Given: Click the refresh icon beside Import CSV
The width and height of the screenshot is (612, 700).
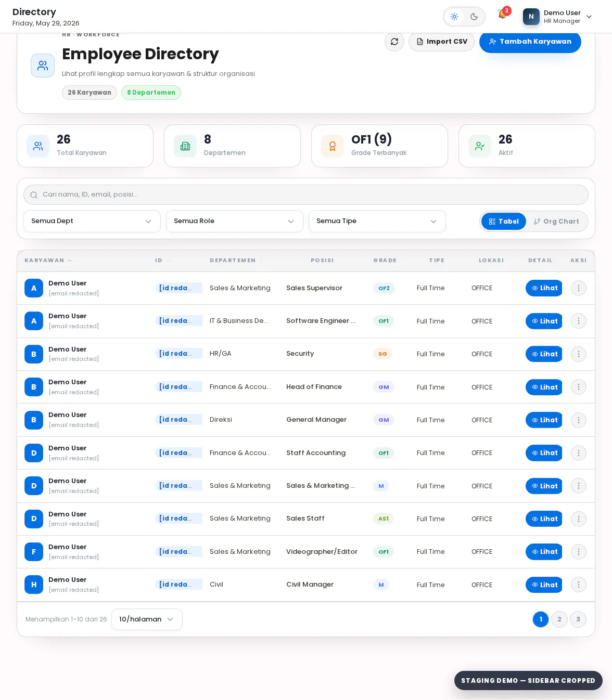Looking at the screenshot, I should (x=394, y=42).
